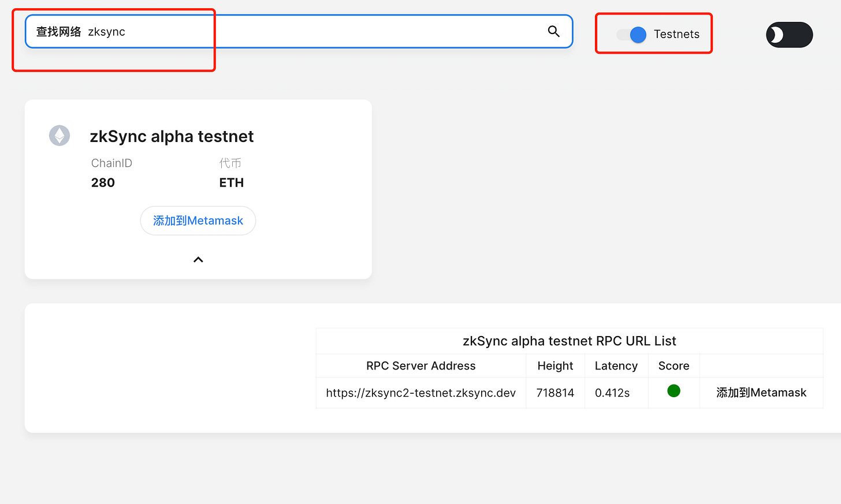This screenshot has height=504, width=841.
Task: Click the Latency column header
Action: click(x=616, y=366)
